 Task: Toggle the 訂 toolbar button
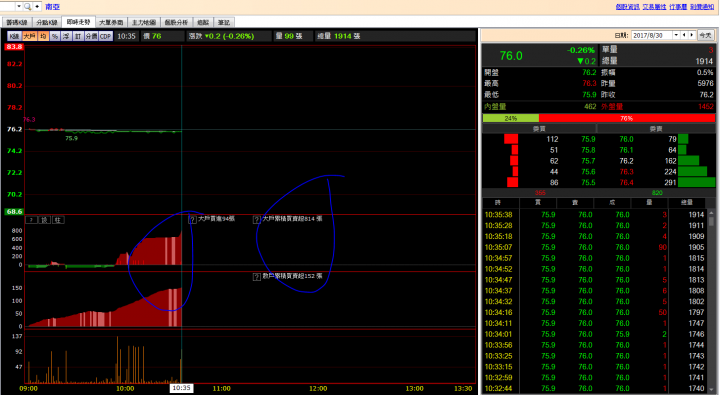(78, 36)
